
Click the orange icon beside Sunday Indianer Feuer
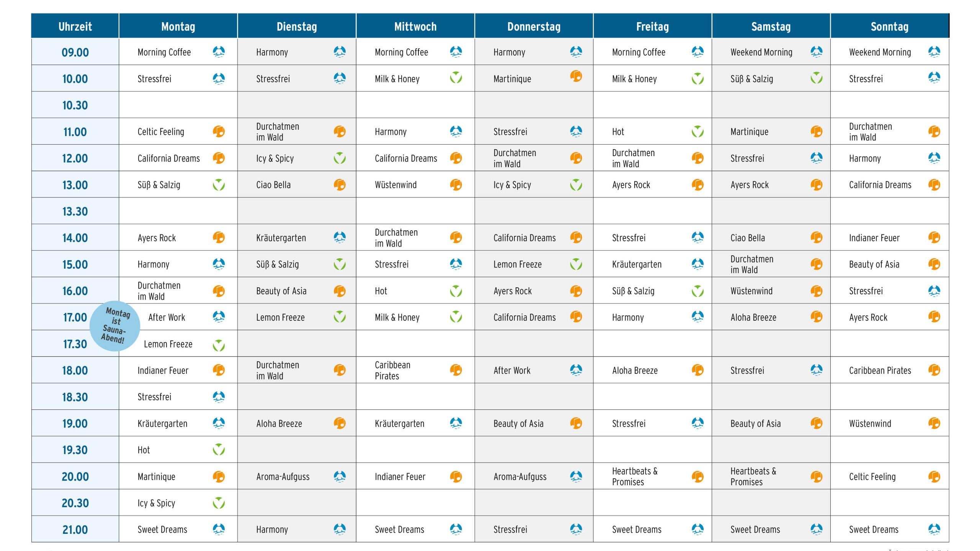click(934, 237)
